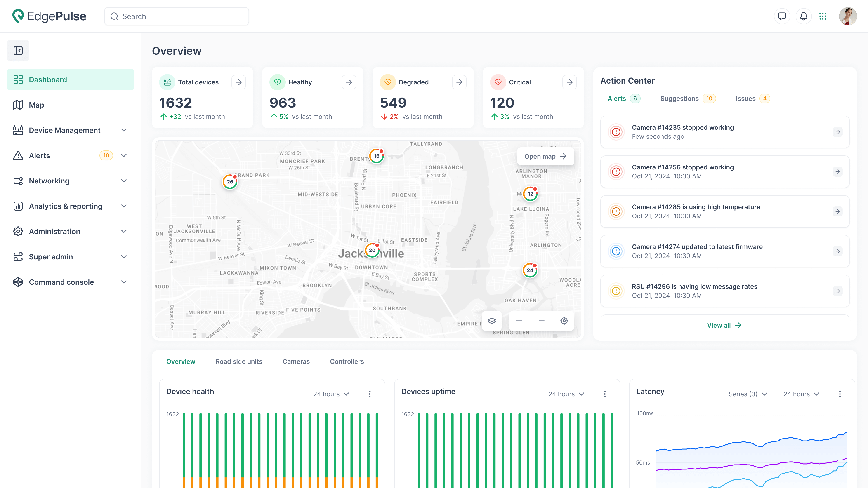Open RSU #14296 low message rates alert
Screen dimensions: 868x488
point(725,291)
